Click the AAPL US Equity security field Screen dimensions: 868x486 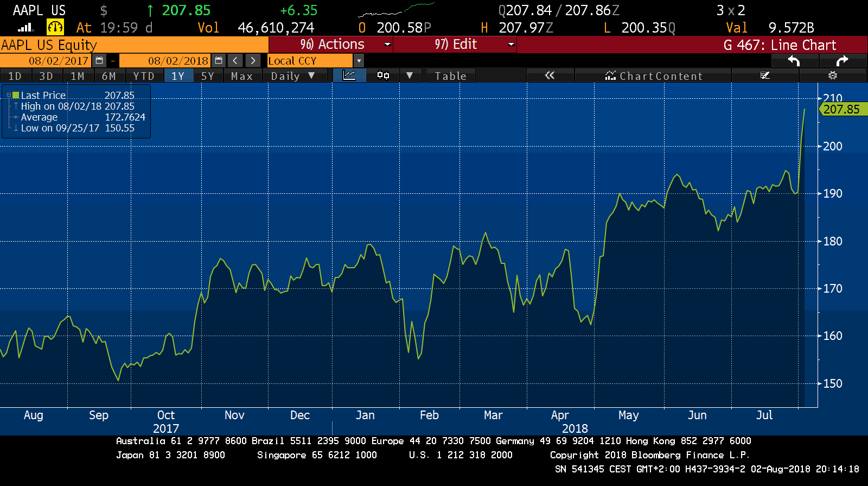tap(134, 45)
